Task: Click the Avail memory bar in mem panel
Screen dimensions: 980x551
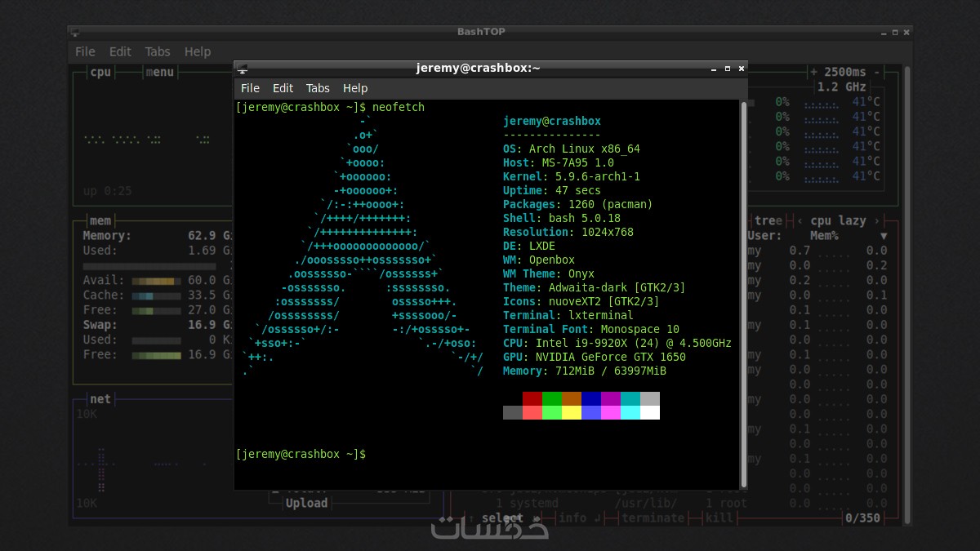Action: point(156,281)
